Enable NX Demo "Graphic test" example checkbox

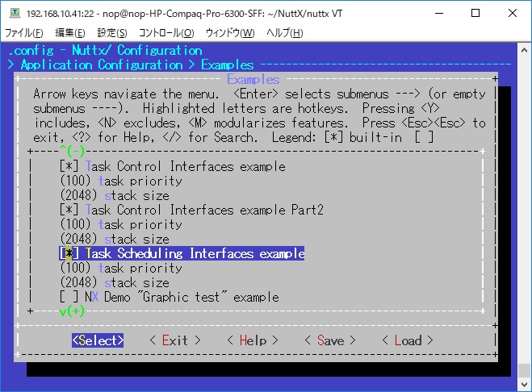(x=69, y=297)
